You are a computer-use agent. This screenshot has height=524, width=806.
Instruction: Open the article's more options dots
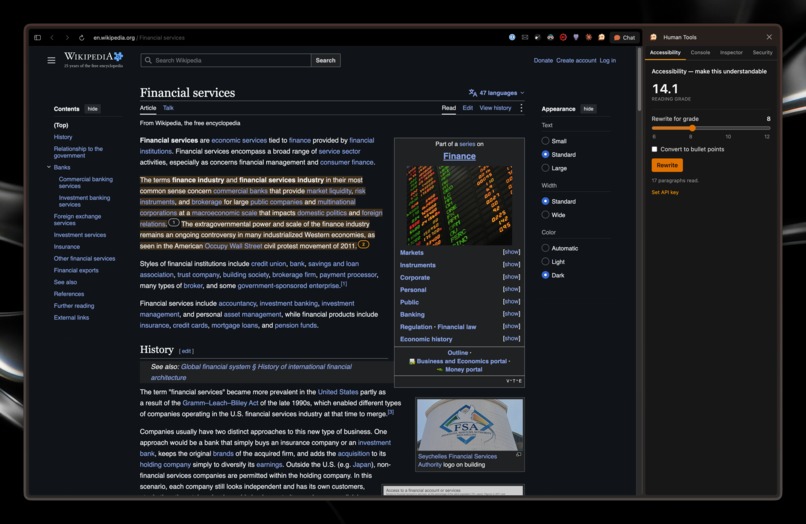(521, 108)
